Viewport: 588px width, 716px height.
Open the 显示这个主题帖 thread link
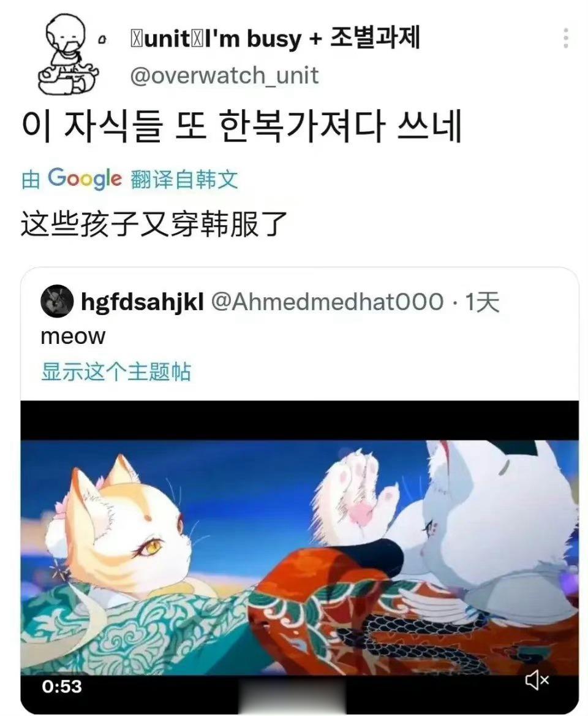coord(115,371)
